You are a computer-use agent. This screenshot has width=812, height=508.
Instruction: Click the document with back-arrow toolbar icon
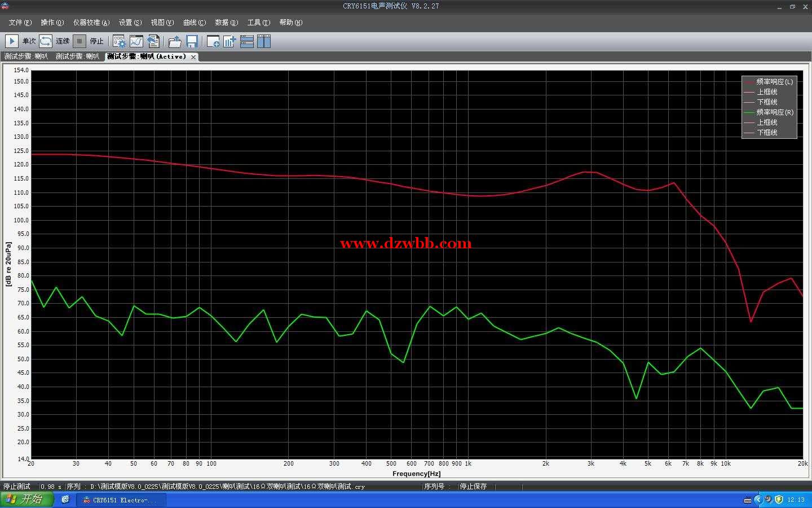pyautogui.click(x=153, y=41)
